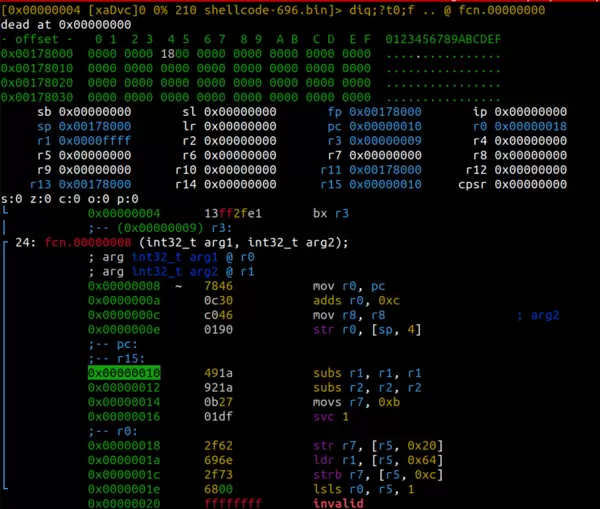Image resolution: width=600 pixels, height=509 pixels.
Task: Select hexdump row address 0x00178010
Action: coord(37,67)
